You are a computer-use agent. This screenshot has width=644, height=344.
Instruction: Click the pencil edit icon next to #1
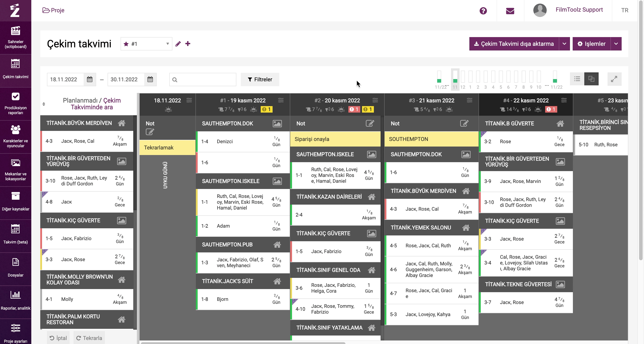178,44
